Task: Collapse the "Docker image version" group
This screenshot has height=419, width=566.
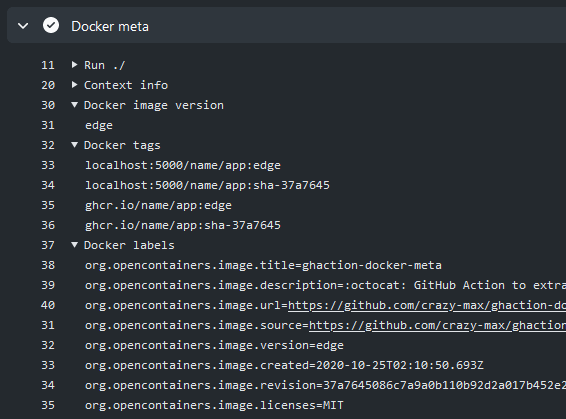Action: [x=74, y=105]
